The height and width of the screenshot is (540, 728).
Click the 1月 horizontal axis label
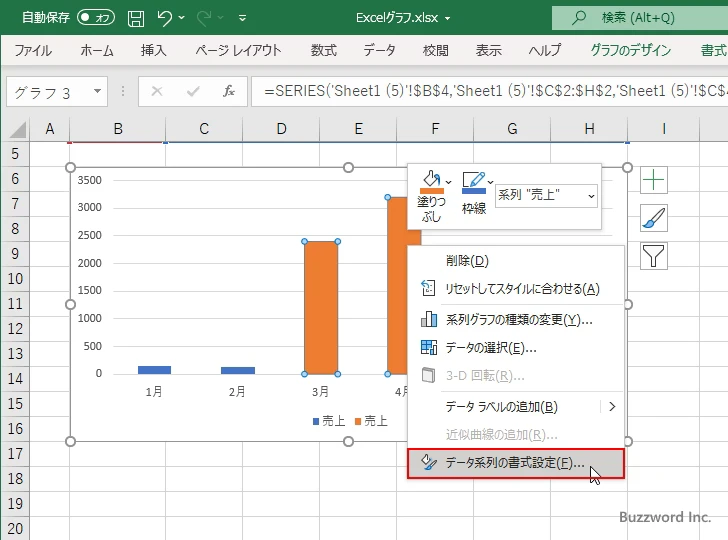coord(154,392)
